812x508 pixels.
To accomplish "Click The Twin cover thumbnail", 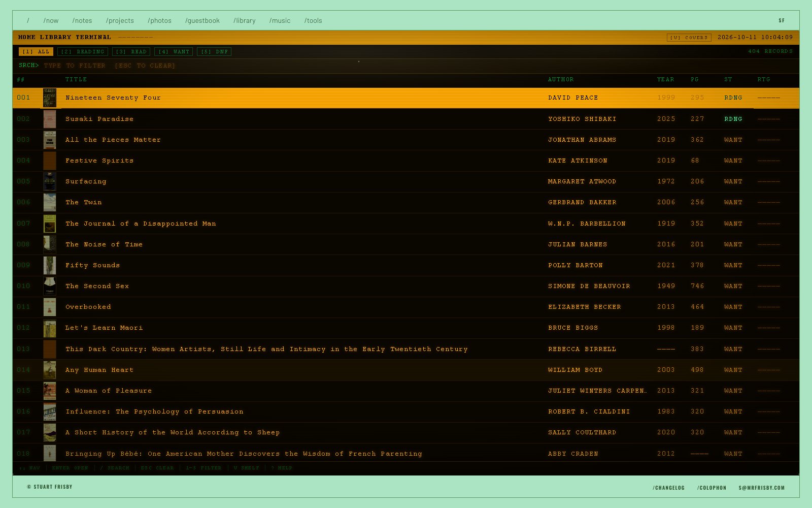I will (x=50, y=202).
